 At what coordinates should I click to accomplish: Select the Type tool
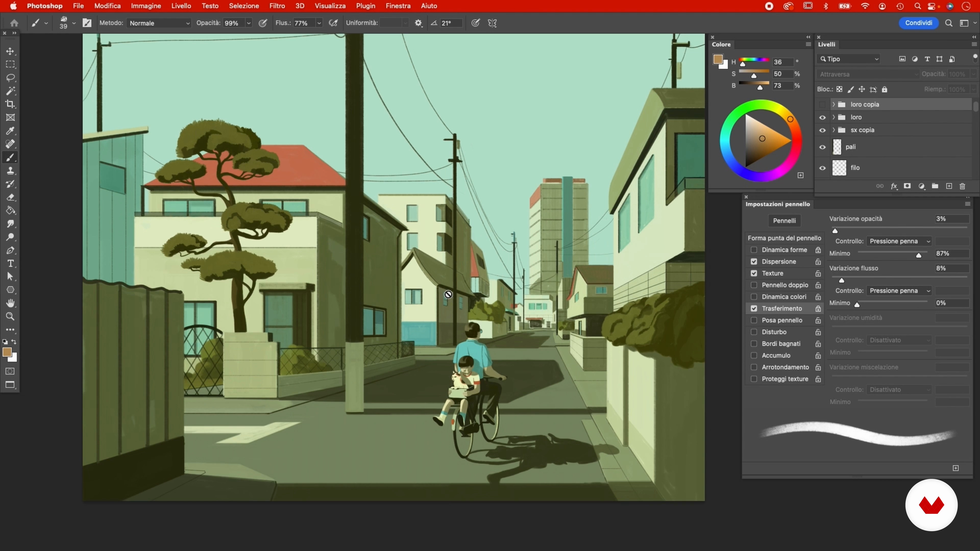click(10, 264)
